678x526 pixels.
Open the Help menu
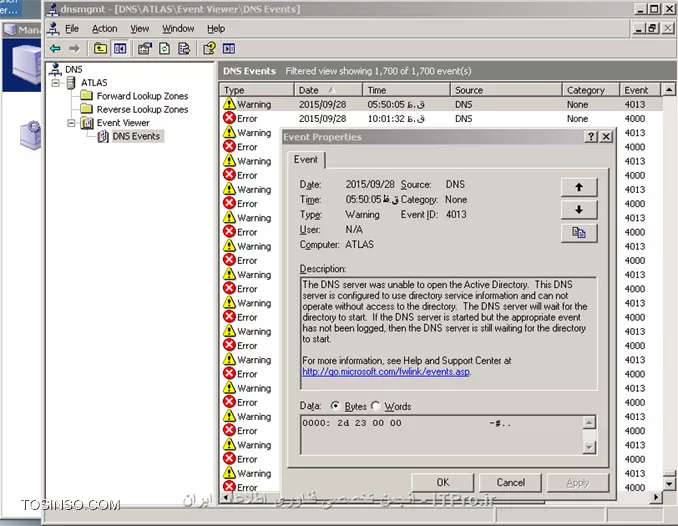(x=216, y=29)
